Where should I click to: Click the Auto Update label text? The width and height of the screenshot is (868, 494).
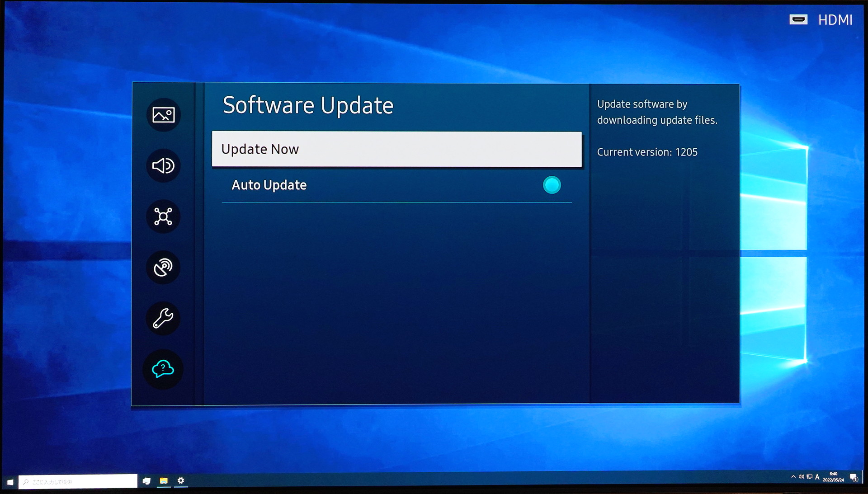(x=269, y=185)
